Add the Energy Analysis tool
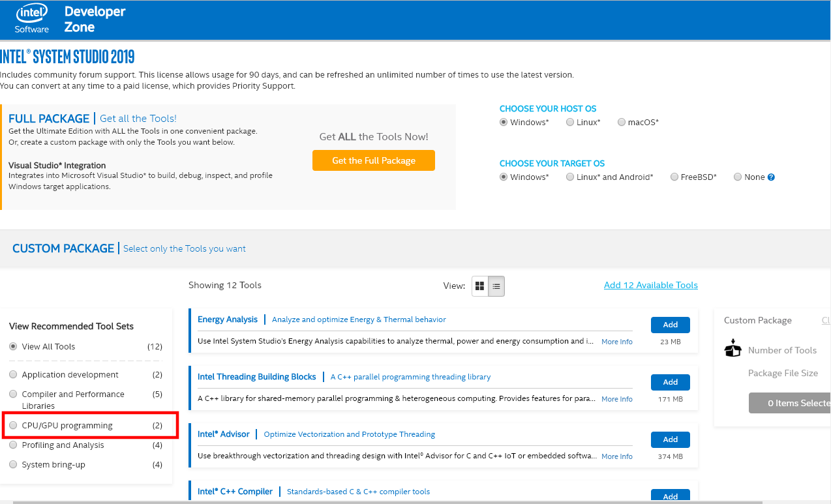 click(671, 325)
